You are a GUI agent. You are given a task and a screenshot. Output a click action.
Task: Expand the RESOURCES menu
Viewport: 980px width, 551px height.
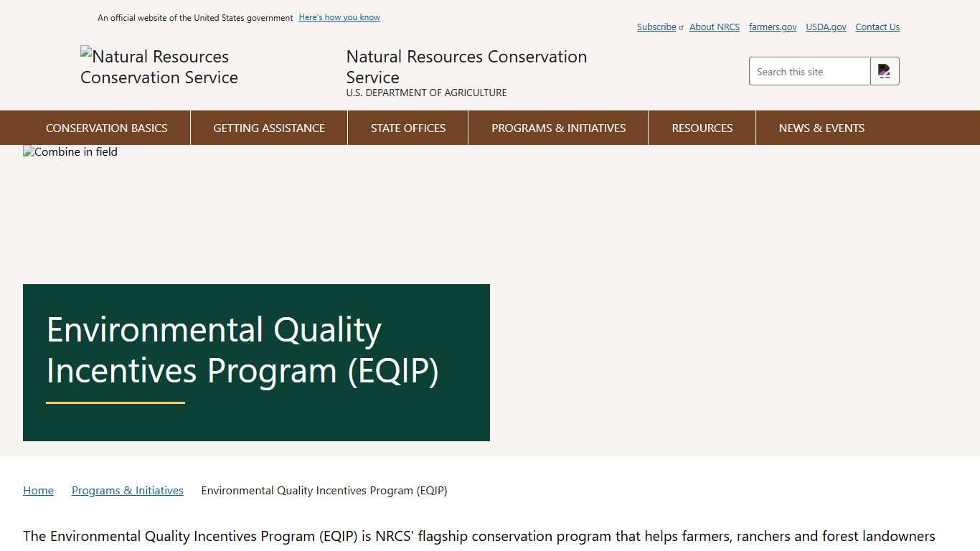click(x=702, y=128)
